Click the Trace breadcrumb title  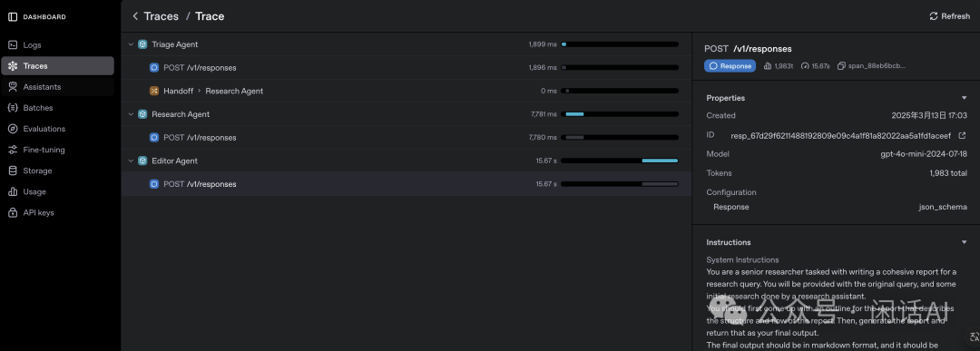pos(210,16)
